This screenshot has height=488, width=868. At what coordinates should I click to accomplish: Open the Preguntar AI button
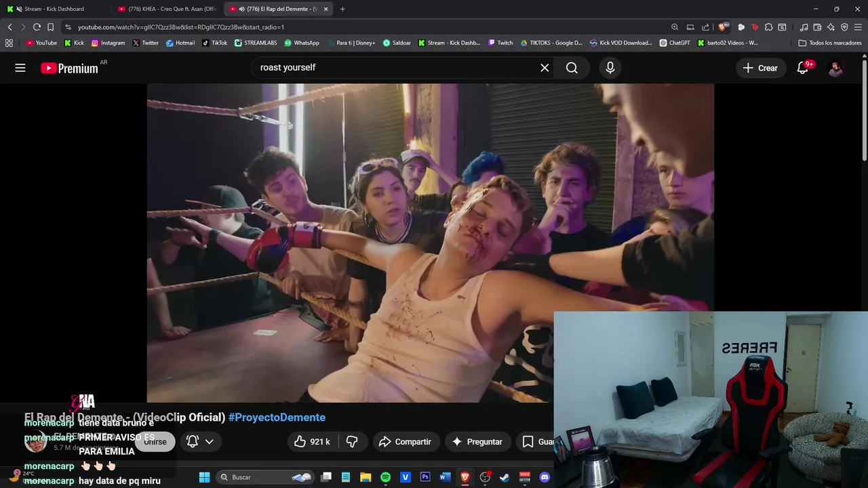click(x=477, y=442)
